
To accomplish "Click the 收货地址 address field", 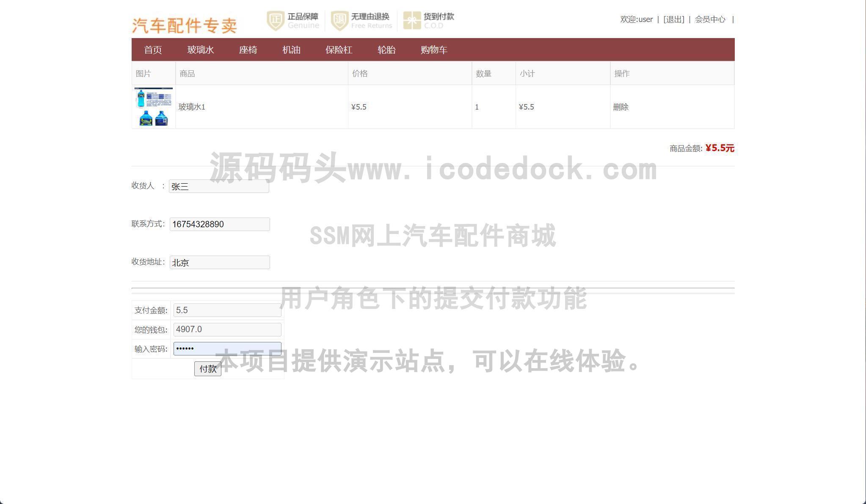I will point(220,262).
